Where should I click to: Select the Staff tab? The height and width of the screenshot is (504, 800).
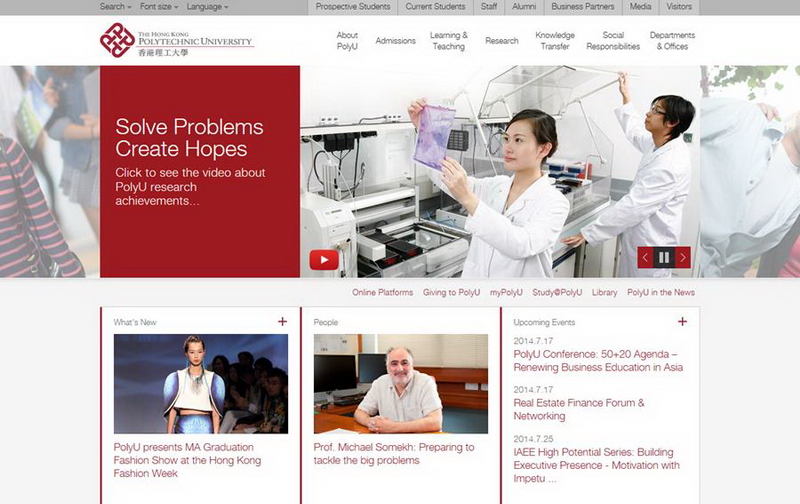coord(489,7)
